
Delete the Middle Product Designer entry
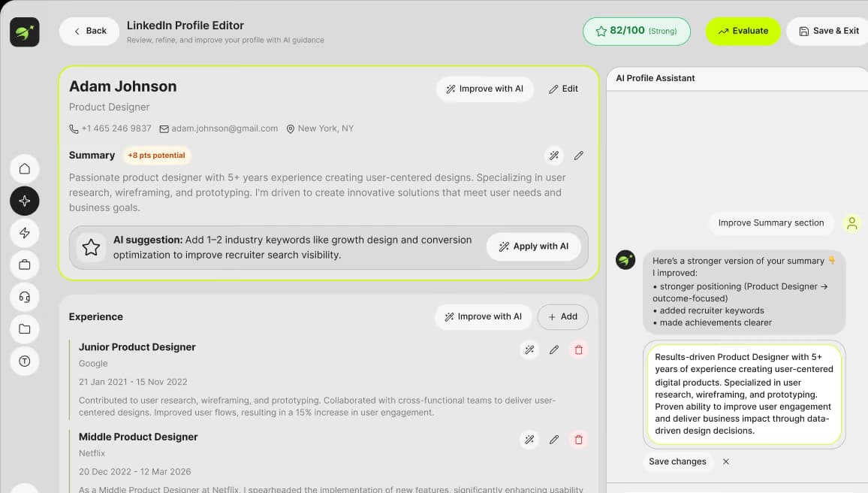click(578, 440)
